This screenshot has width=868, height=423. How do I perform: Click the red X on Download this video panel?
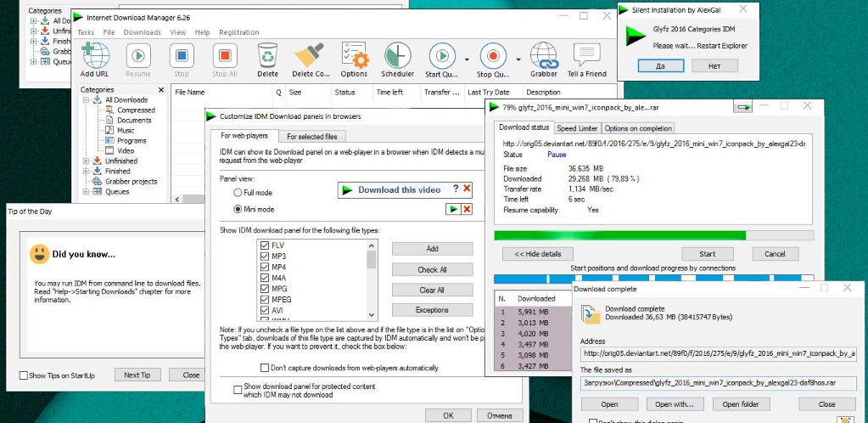pos(467,189)
